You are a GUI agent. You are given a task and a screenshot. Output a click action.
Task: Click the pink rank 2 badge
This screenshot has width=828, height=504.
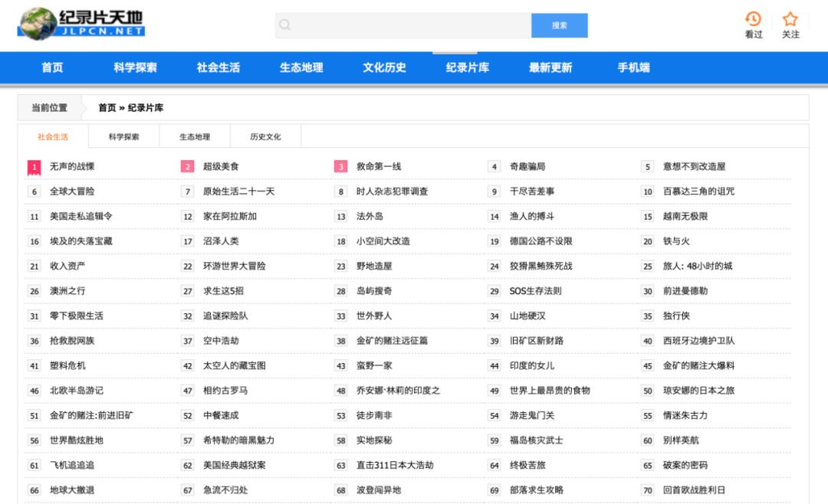point(187,166)
